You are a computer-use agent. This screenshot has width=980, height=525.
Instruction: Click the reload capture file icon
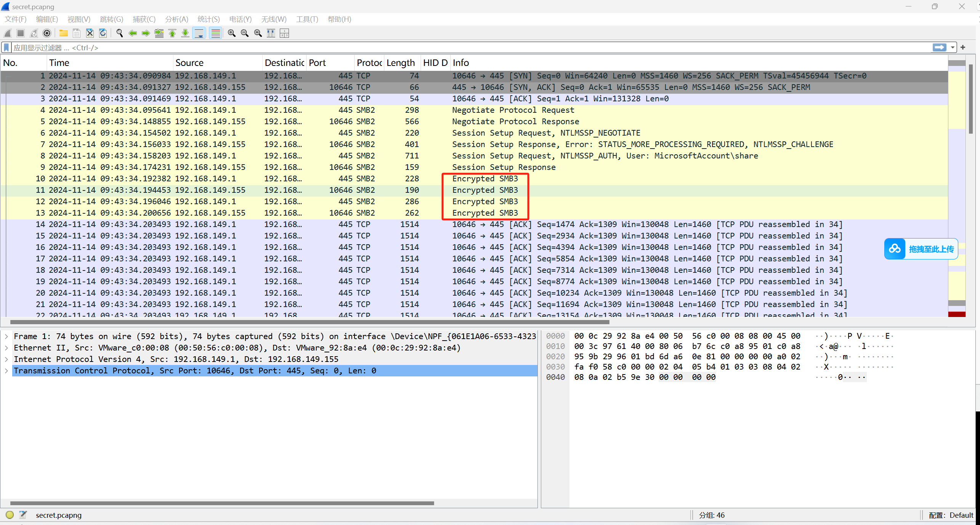pyautogui.click(x=103, y=34)
